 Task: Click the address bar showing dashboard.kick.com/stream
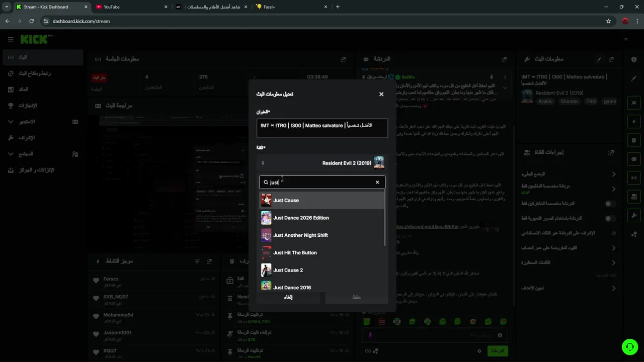[322, 21]
